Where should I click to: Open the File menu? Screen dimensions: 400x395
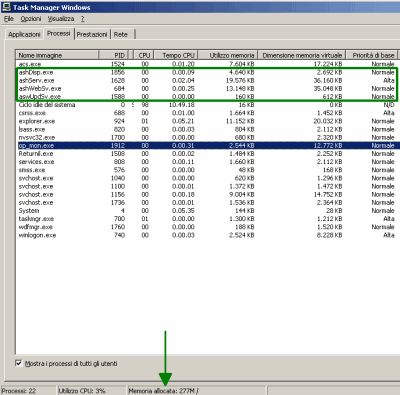(x=9, y=19)
